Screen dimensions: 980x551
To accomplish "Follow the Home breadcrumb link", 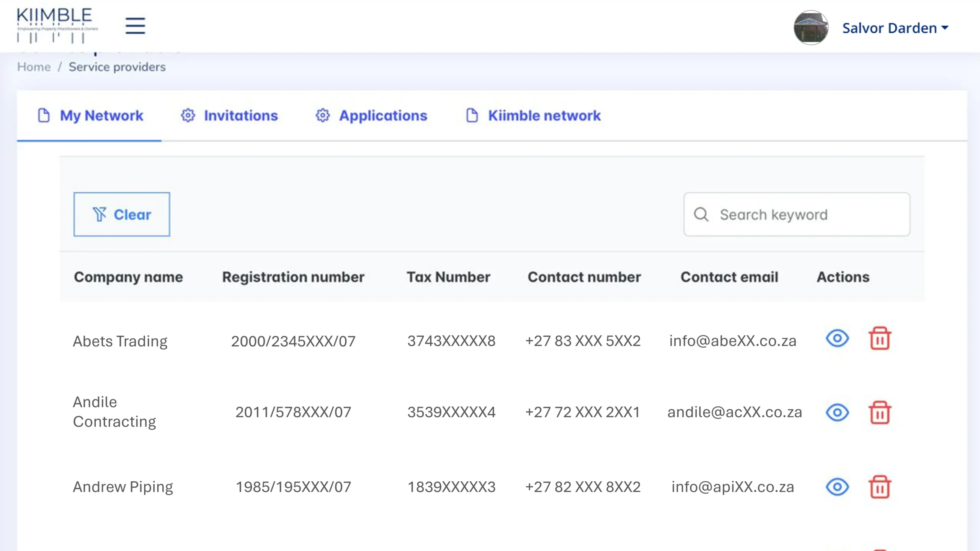I will (x=34, y=67).
